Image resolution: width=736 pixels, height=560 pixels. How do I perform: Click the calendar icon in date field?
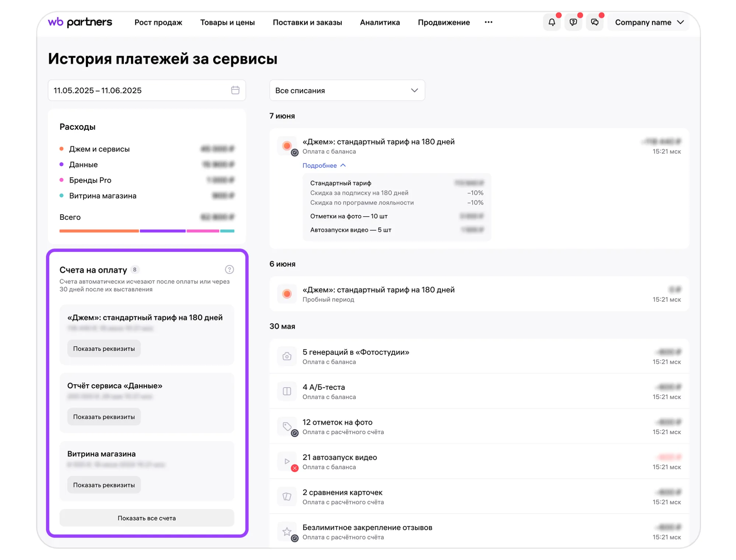coord(235,90)
